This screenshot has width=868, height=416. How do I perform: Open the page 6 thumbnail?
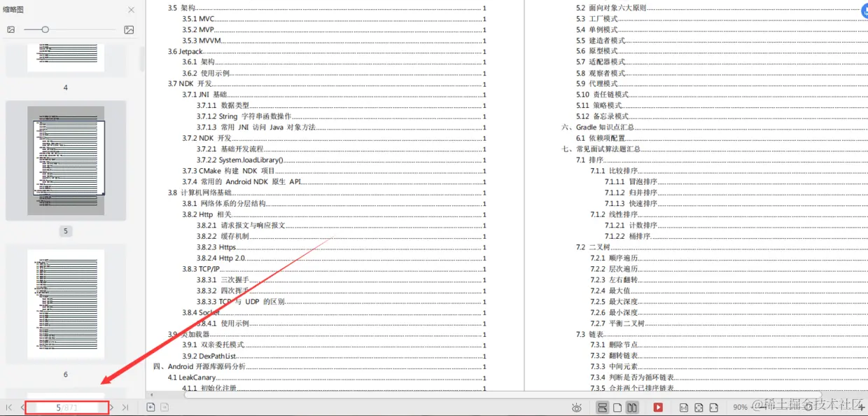(x=66, y=305)
